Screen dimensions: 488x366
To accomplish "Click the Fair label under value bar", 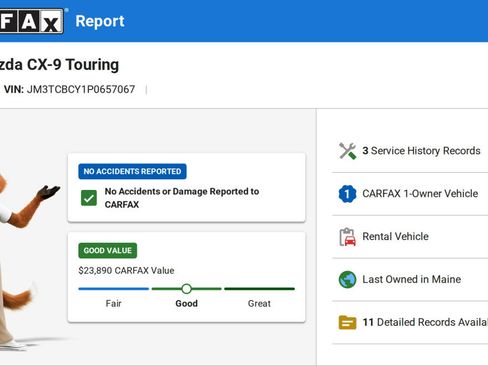I will [113, 304].
